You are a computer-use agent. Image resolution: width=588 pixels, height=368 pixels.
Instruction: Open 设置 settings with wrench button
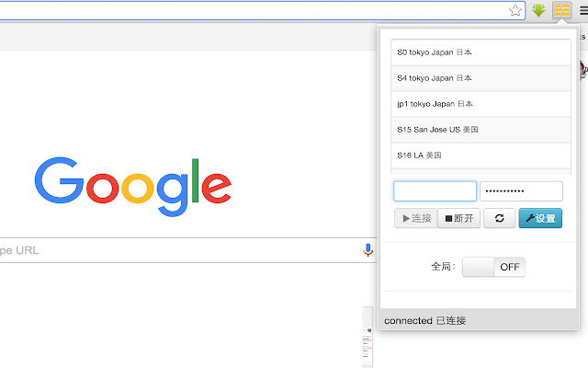(x=540, y=218)
